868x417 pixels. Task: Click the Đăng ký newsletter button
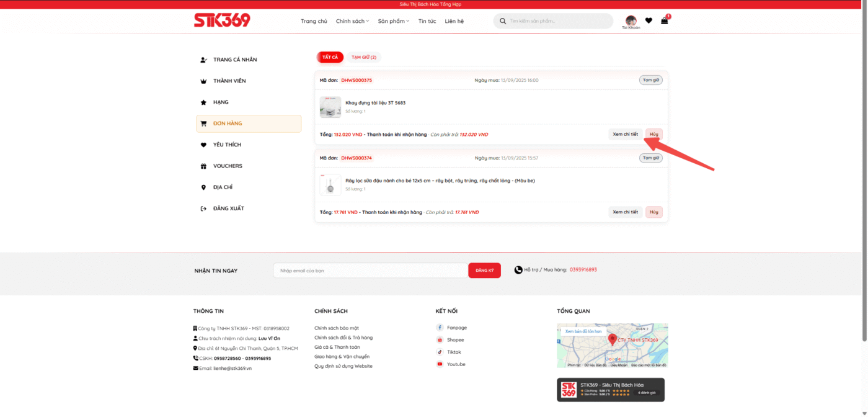point(484,271)
